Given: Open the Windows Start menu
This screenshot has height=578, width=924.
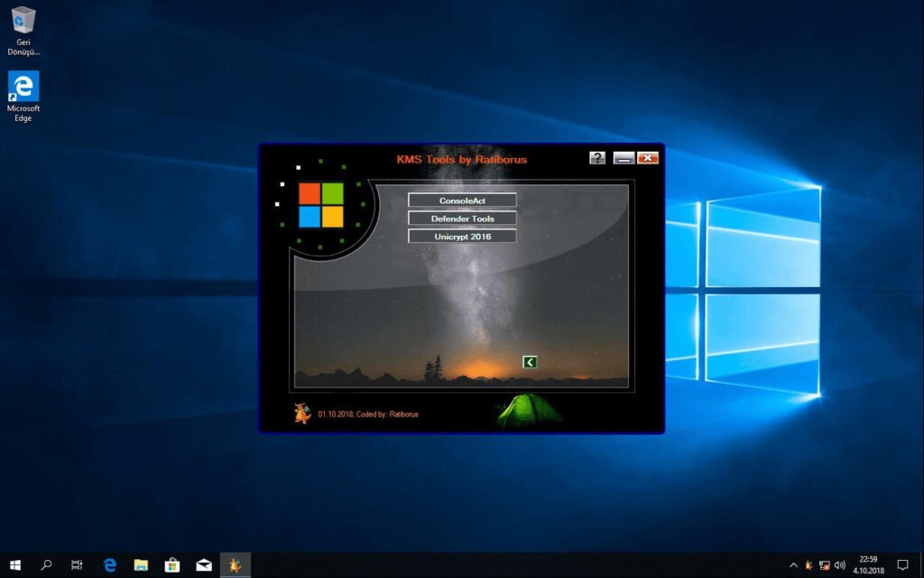Looking at the screenshot, I should [x=15, y=565].
